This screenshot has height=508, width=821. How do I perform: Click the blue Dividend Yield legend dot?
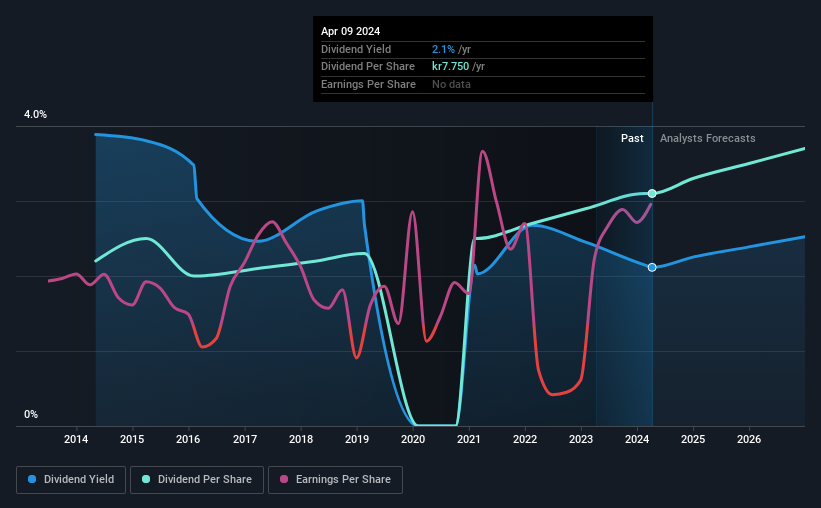[x=32, y=479]
